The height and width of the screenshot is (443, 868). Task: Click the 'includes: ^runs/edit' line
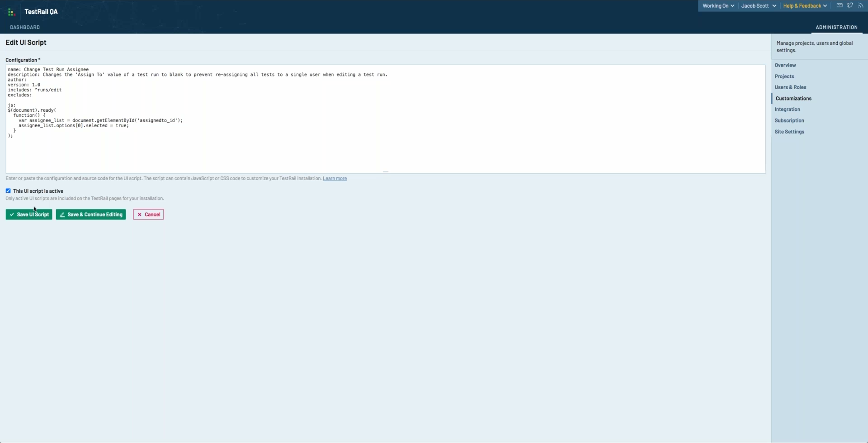tap(34, 90)
